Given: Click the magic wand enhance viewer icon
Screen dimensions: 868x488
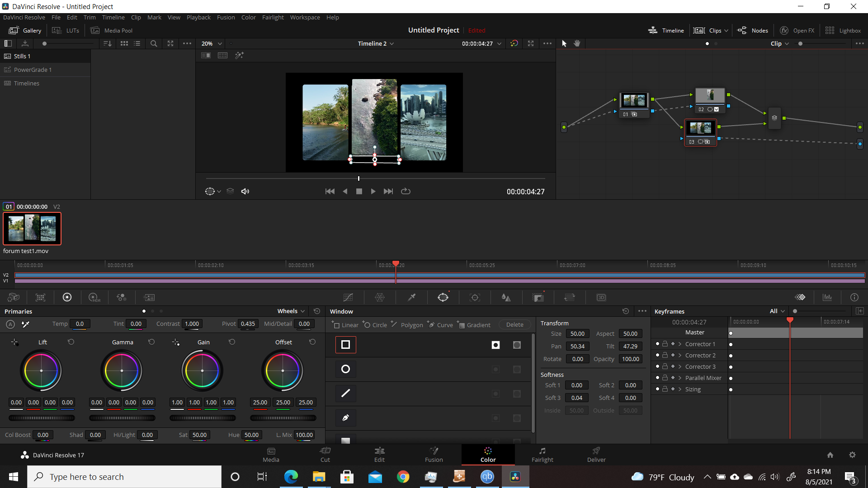Looking at the screenshot, I should coord(240,55).
